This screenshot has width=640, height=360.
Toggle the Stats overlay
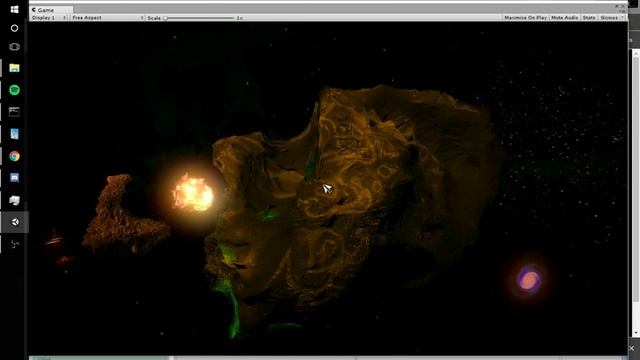[589, 18]
